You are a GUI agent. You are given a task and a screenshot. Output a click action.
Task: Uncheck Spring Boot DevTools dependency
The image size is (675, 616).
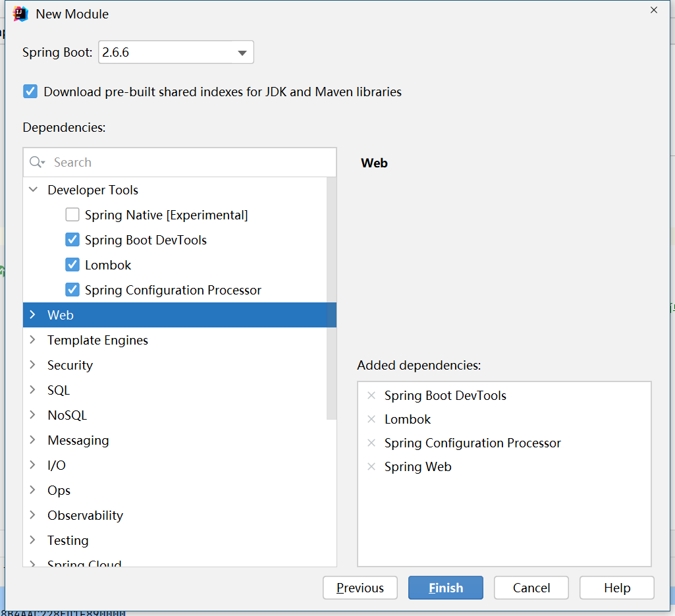(72, 240)
